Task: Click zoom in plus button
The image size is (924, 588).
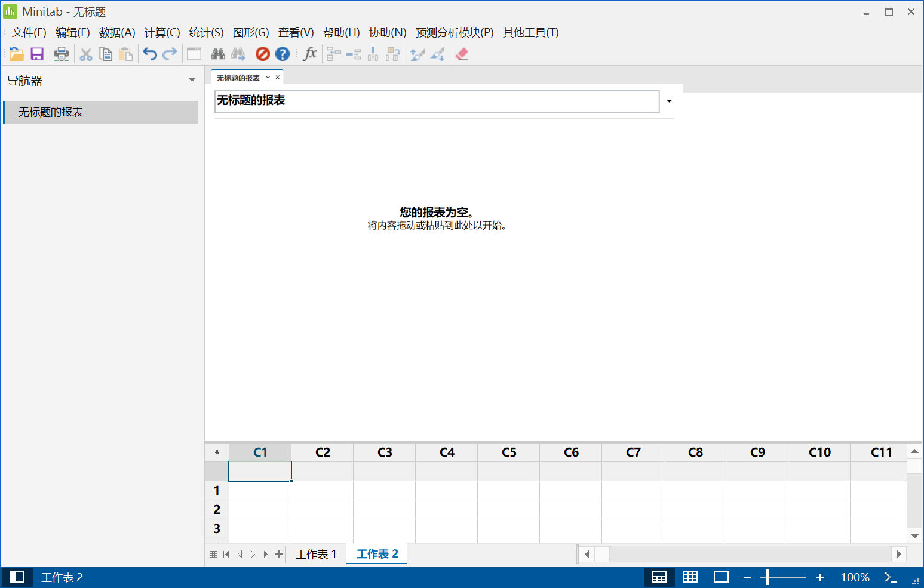Action: 820,577
